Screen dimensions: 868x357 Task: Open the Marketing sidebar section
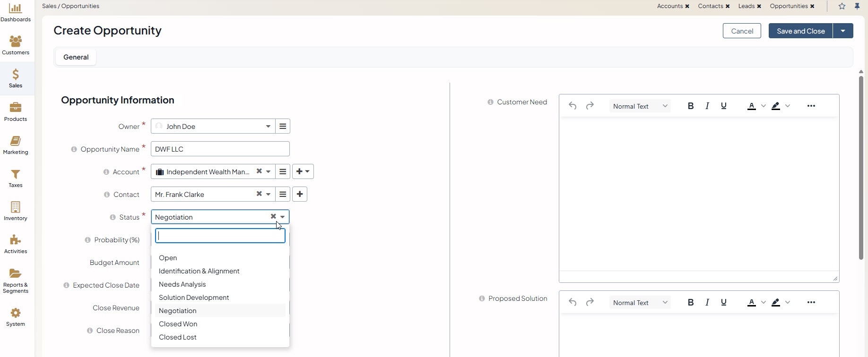pyautogui.click(x=16, y=145)
